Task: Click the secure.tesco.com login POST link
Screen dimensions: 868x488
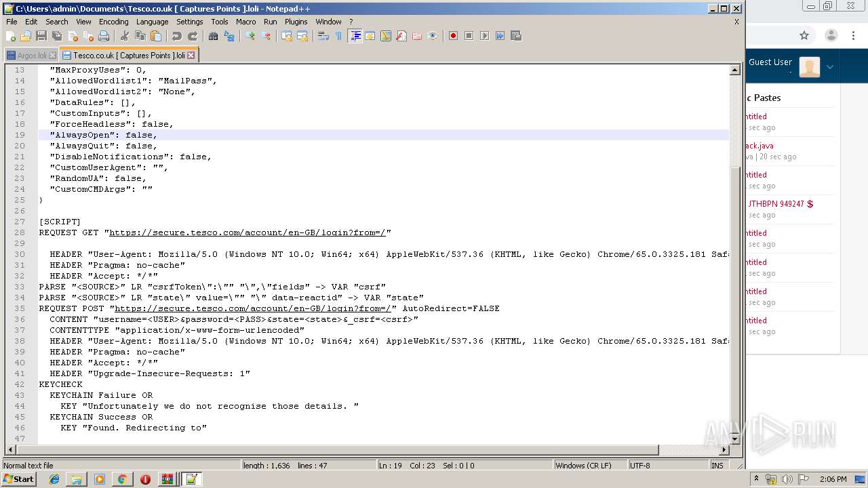Action: coord(253,308)
